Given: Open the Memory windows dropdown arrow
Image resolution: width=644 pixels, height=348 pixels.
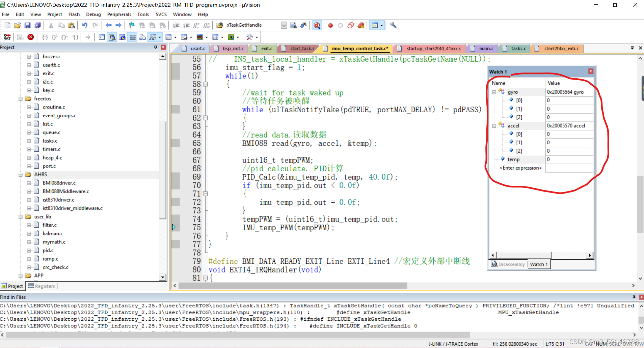Looking at the screenshot, I should [175, 37].
